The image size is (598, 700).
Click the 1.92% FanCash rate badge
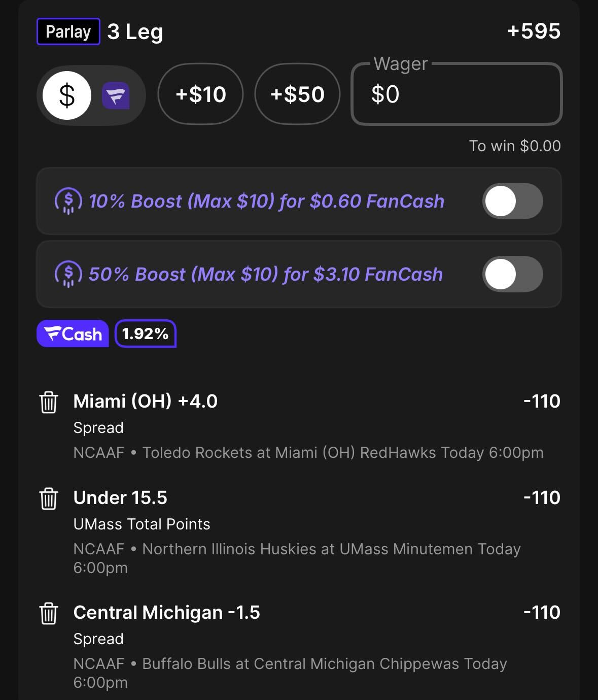(x=146, y=334)
